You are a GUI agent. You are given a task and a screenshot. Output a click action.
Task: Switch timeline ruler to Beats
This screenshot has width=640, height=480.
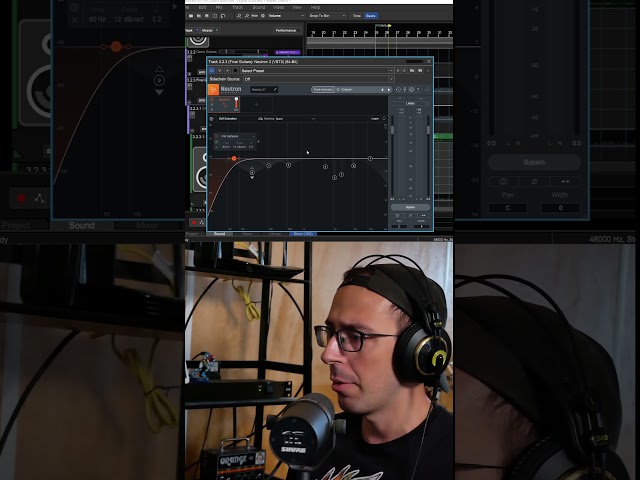click(371, 16)
